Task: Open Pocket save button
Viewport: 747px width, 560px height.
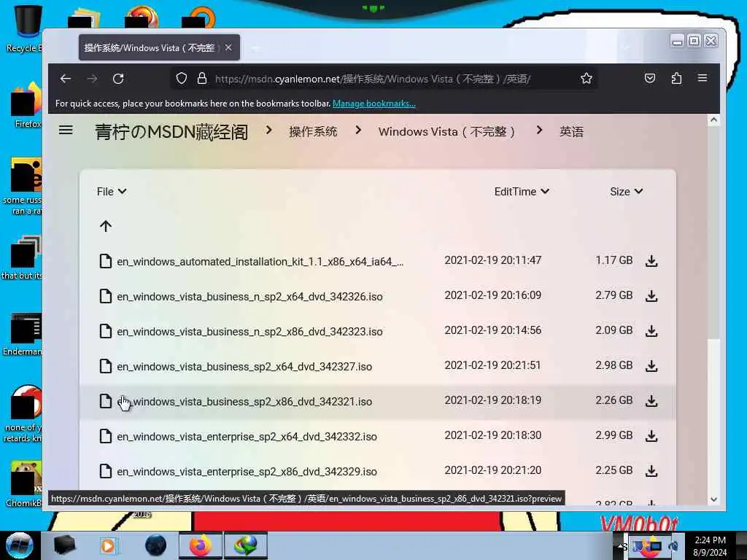Action: tap(650, 78)
